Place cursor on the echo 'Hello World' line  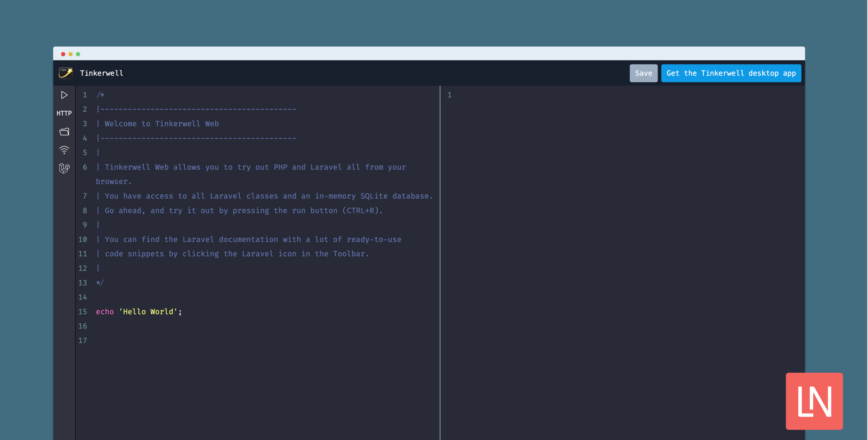pos(139,312)
